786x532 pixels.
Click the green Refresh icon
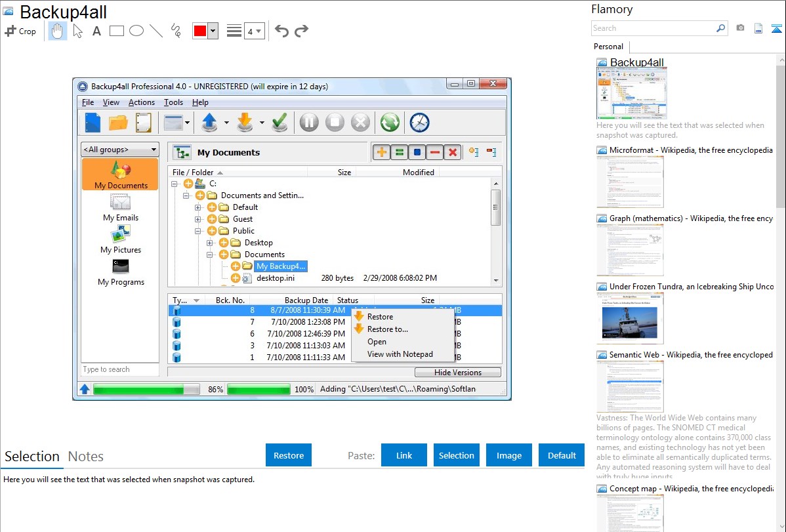(x=390, y=123)
